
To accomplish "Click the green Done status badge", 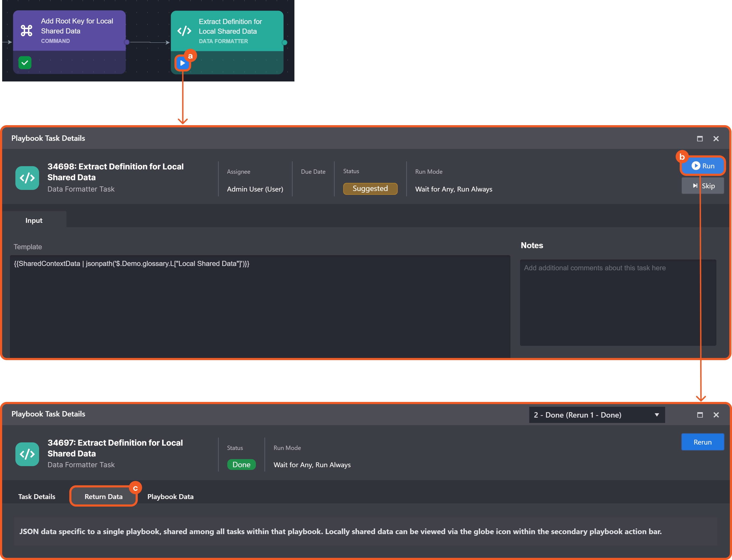I will [x=241, y=465].
